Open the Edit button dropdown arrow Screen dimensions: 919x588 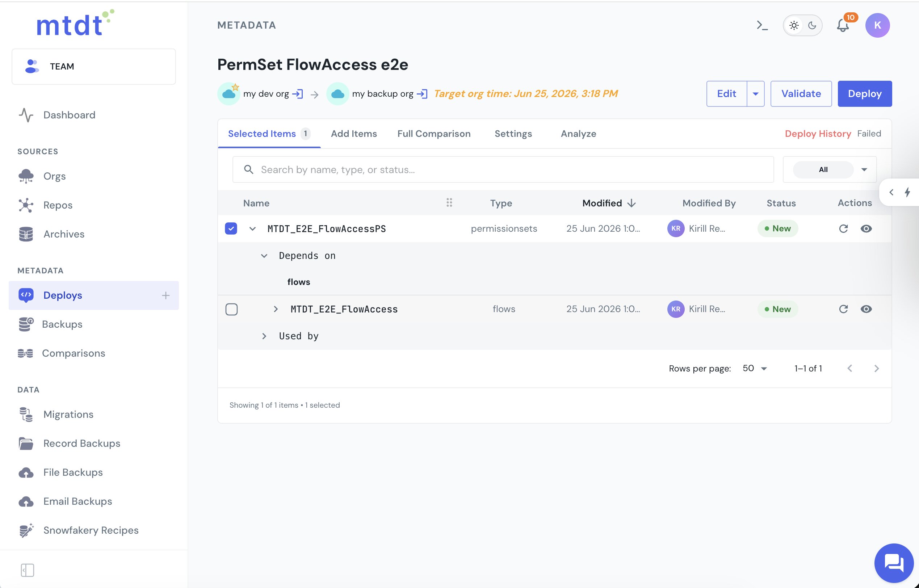[756, 94]
